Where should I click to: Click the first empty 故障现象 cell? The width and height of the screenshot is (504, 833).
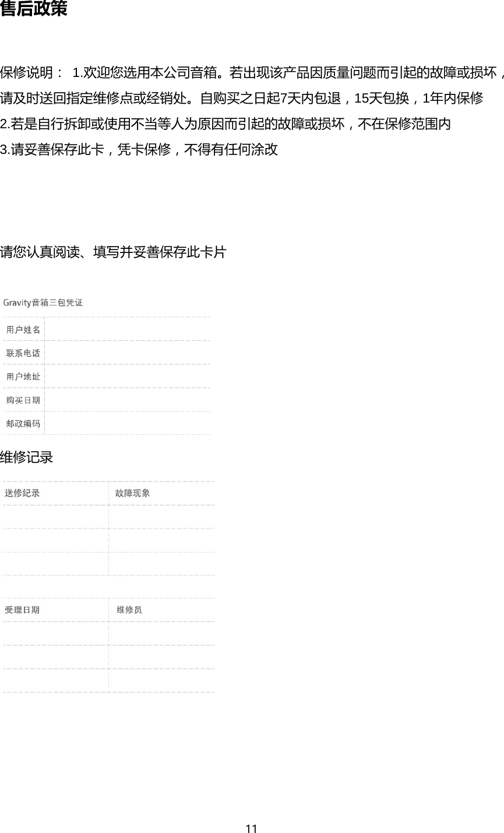tap(160, 515)
